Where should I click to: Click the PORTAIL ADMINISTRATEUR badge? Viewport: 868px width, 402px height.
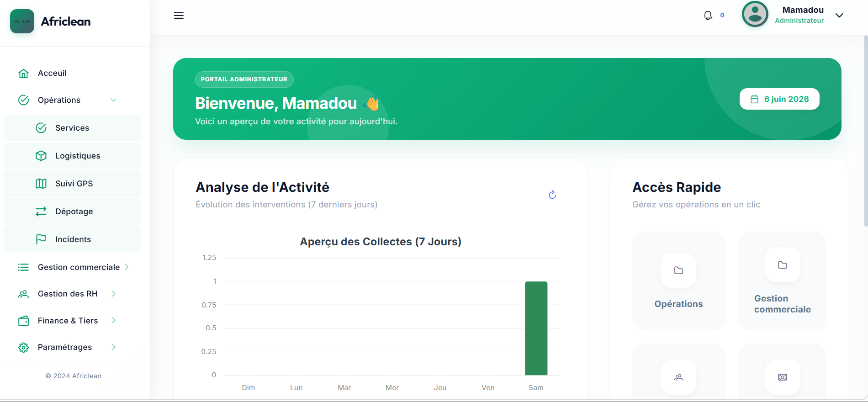pos(244,79)
